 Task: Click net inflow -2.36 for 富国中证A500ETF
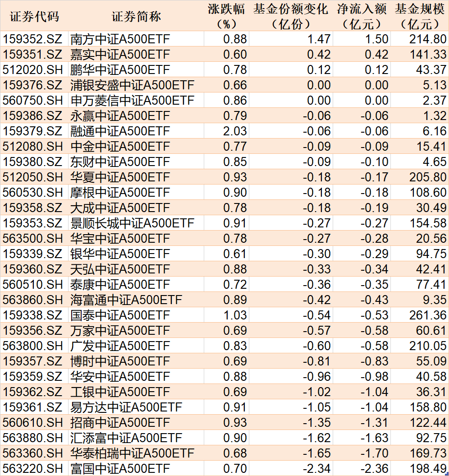click(375, 469)
